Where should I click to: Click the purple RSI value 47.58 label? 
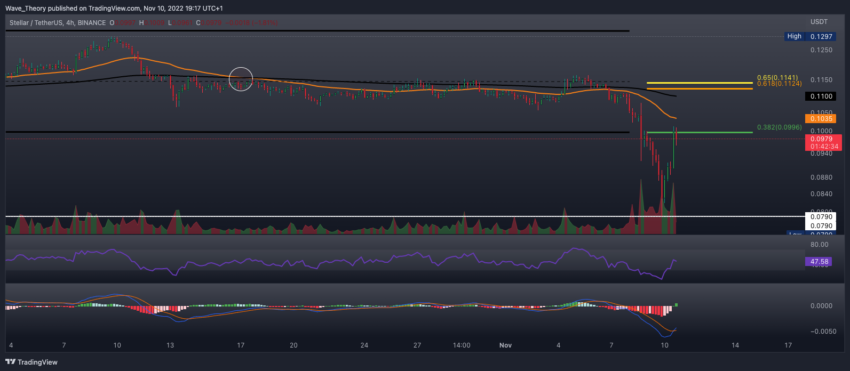820,261
